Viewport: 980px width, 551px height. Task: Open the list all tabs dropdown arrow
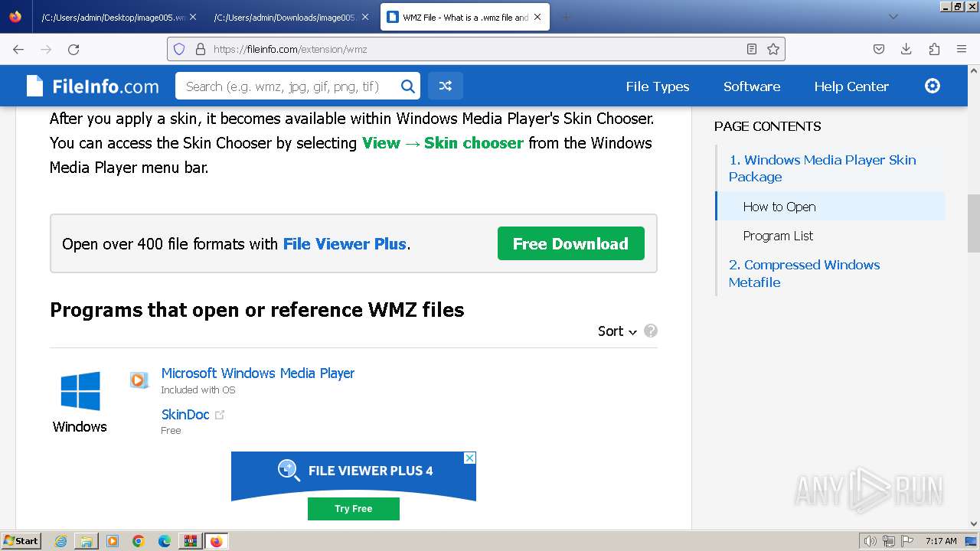click(893, 17)
